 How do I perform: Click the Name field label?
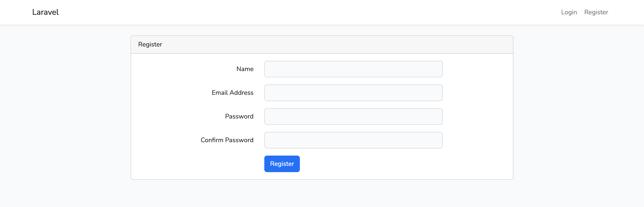245,69
